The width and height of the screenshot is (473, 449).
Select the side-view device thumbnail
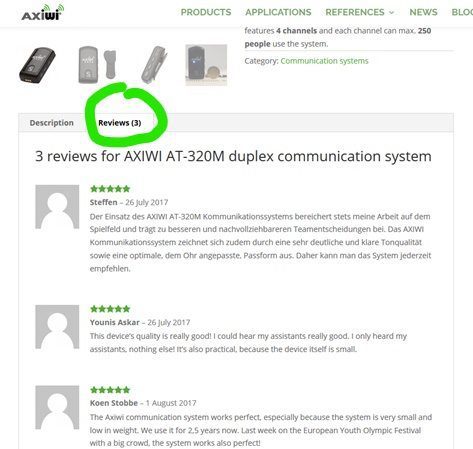[154, 65]
